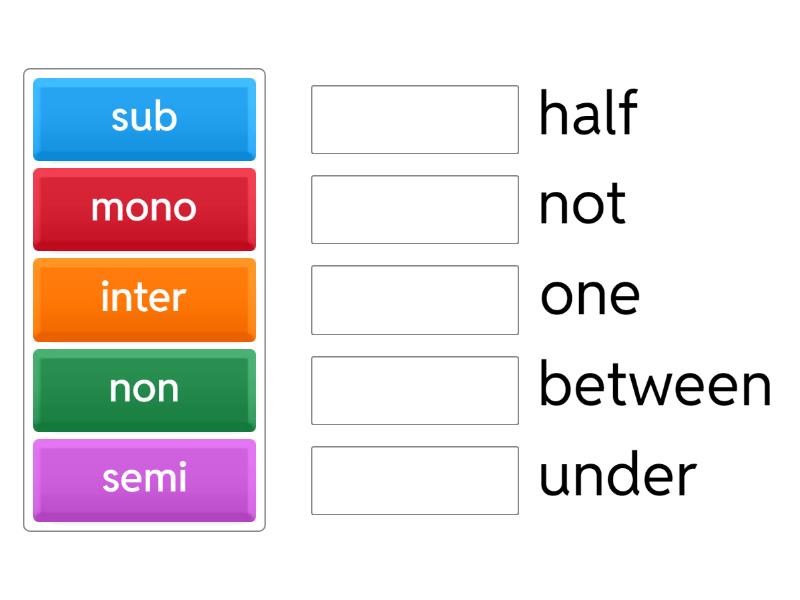Click the orange "inter" tile

point(144,299)
